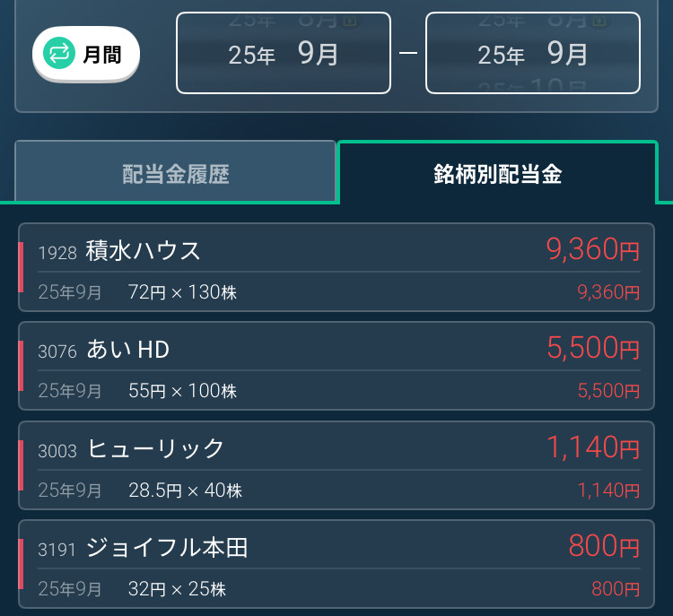Select the 銘柄別配当金 tab

tap(497, 173)
